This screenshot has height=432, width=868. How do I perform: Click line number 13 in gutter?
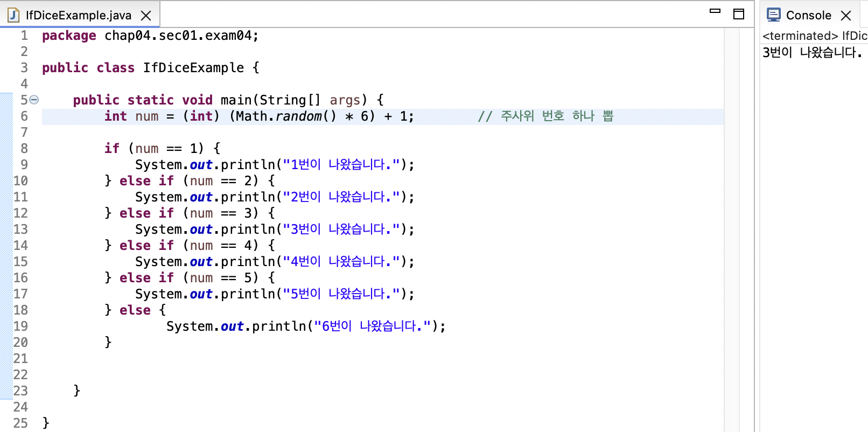[x=20, y=229]
